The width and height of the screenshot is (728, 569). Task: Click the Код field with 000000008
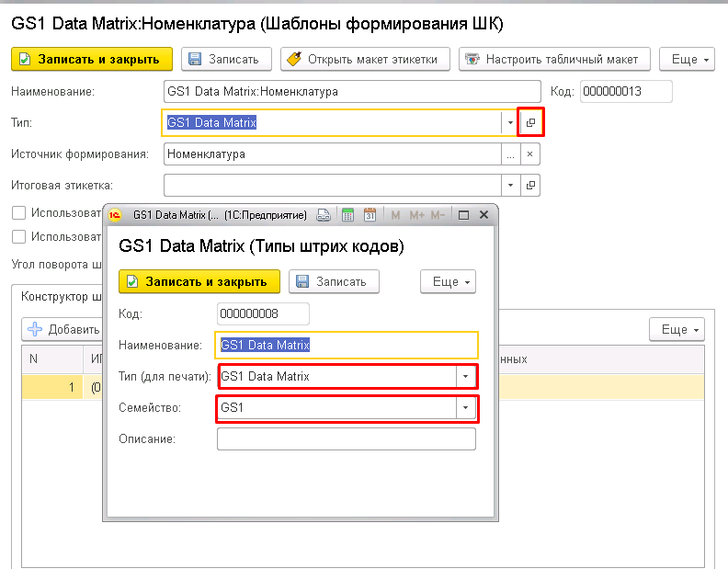pos(263,314)
